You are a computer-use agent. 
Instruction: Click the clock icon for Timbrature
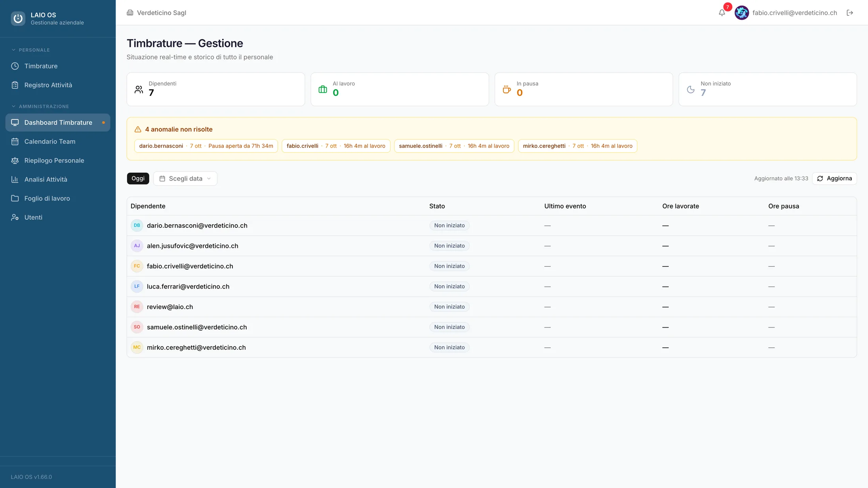(x=15, y=66)
